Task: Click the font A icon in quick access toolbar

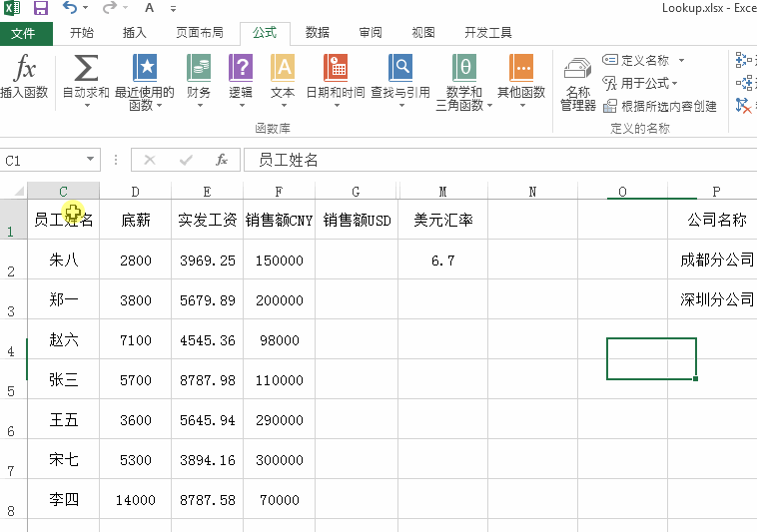Action: pyautogui.click(x=150, y=8)
